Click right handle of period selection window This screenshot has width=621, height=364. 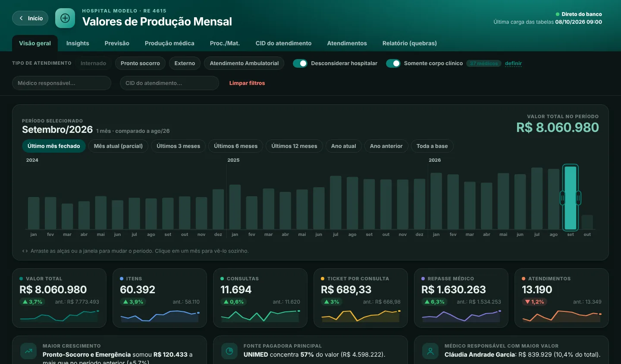[x=578, y=198]
